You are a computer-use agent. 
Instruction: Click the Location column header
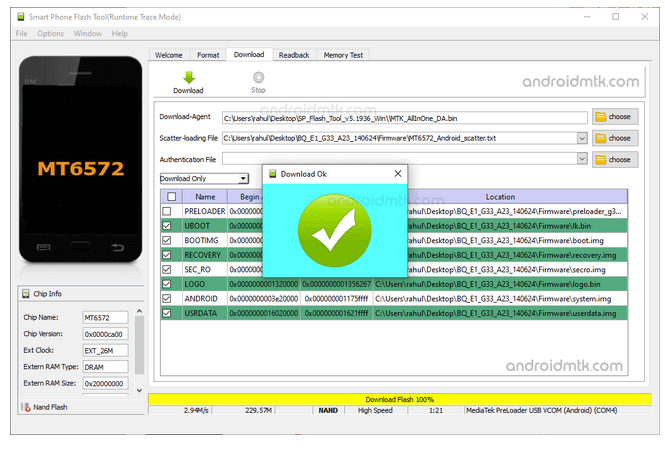coord(500,197)
